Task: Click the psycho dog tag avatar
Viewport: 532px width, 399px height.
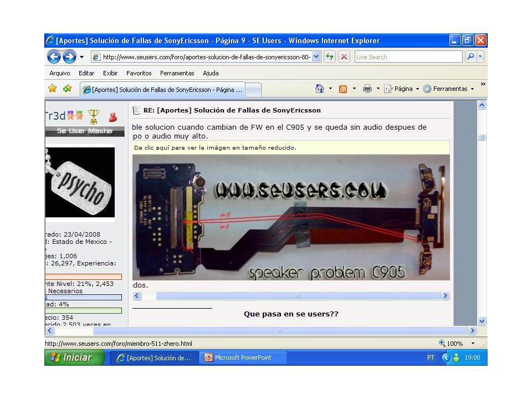Action: point(80,182)
